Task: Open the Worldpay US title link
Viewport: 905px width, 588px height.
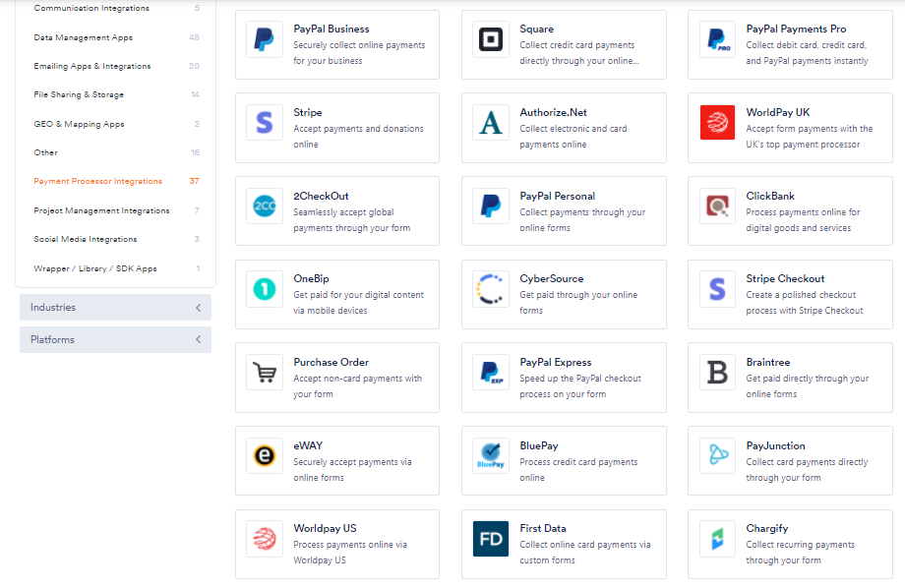Action: (x=325, y=529)
